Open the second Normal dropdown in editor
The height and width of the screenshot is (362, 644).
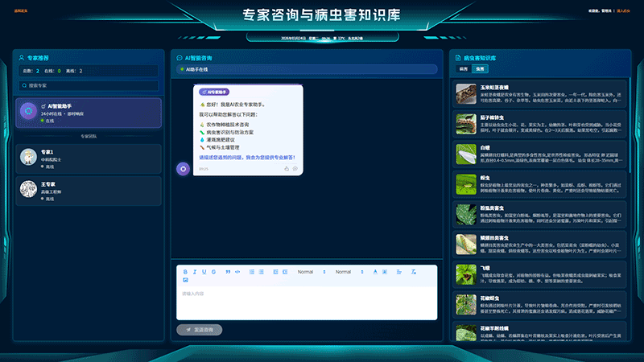point(349,272)
